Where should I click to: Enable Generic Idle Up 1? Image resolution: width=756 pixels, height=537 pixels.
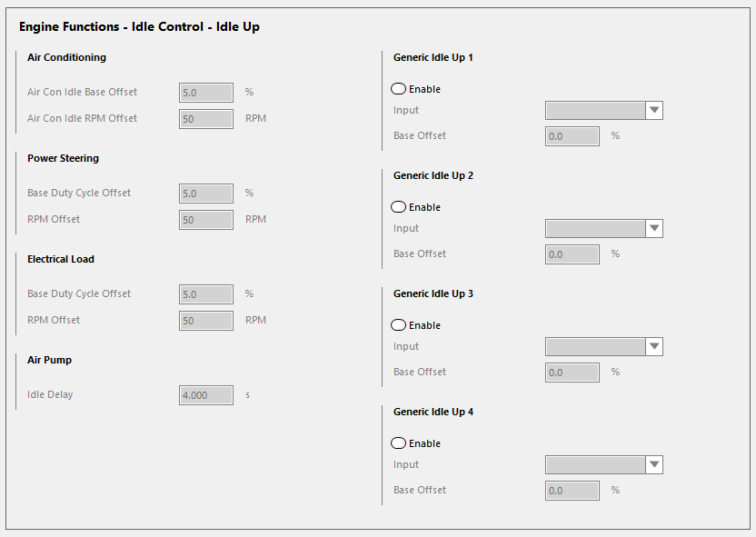click(398, 89)
